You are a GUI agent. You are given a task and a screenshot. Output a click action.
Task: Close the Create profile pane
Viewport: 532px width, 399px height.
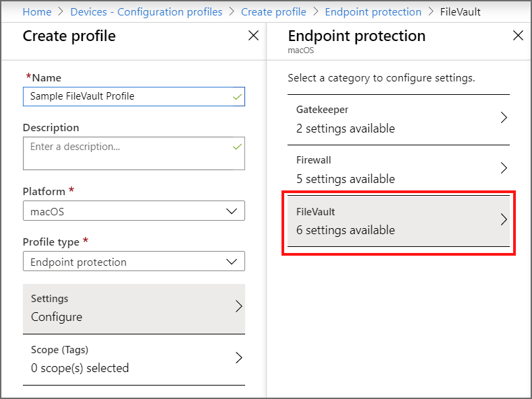[253, 36]
